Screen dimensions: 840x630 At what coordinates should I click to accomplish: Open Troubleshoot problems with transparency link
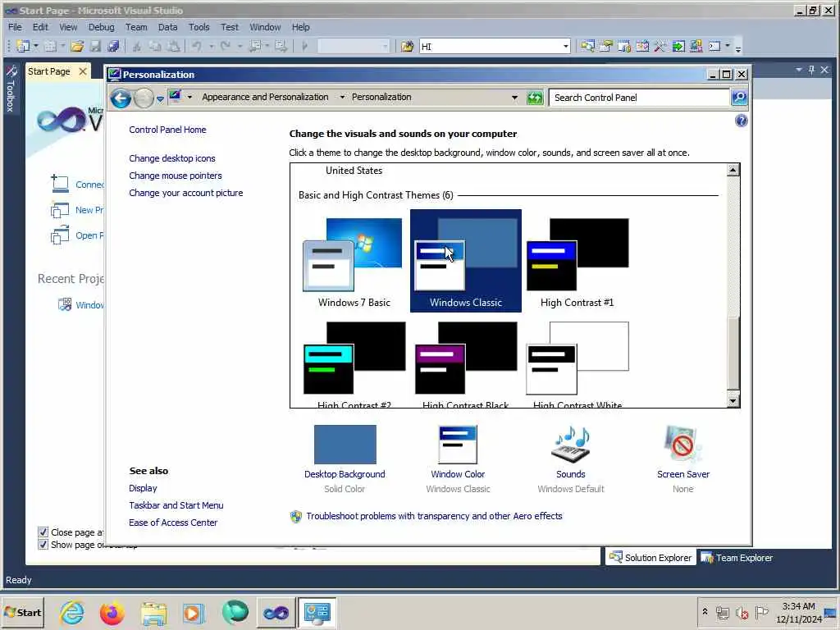coord(434,516)
